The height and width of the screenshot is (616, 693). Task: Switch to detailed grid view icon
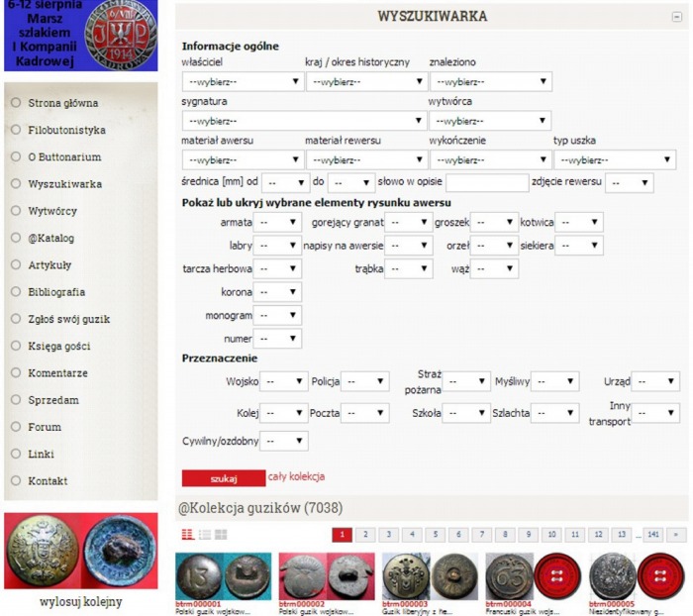188,535
